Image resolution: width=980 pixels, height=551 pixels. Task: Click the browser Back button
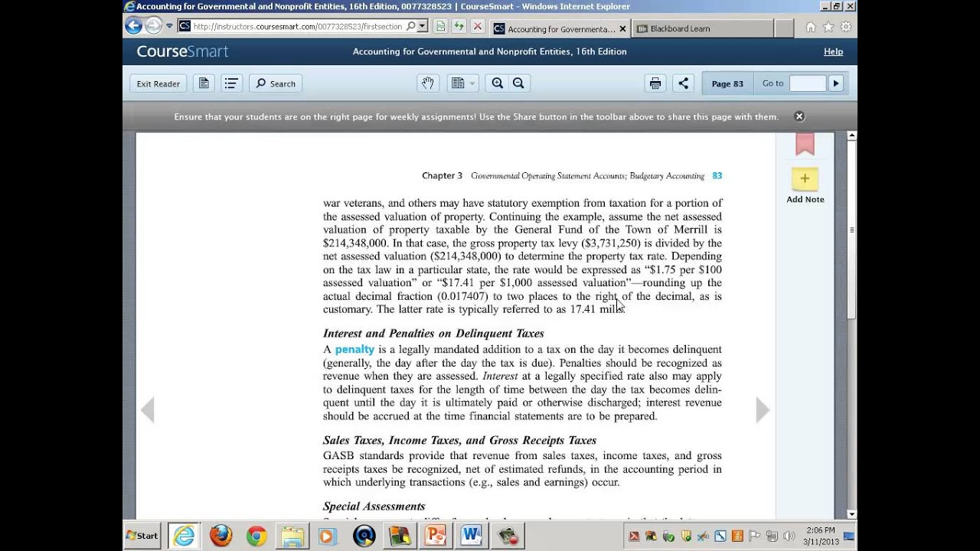[134, 26]
